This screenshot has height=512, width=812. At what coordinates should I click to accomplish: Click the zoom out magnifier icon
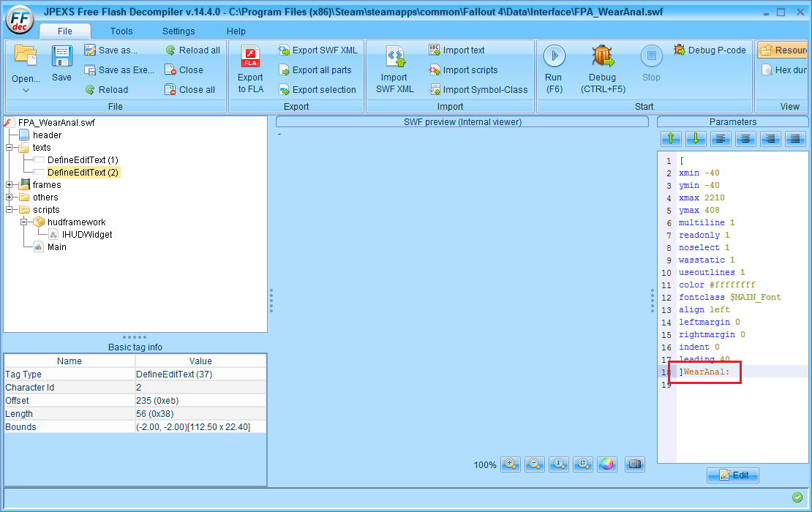(535, 464)
